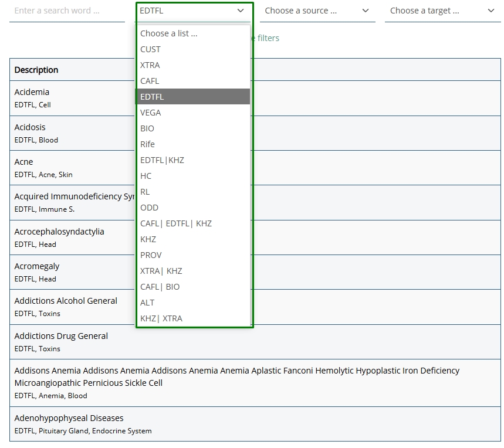504x448 pixels.
Task: Click the search word input field
Action: pyautogui.click(x=66, y=11)
